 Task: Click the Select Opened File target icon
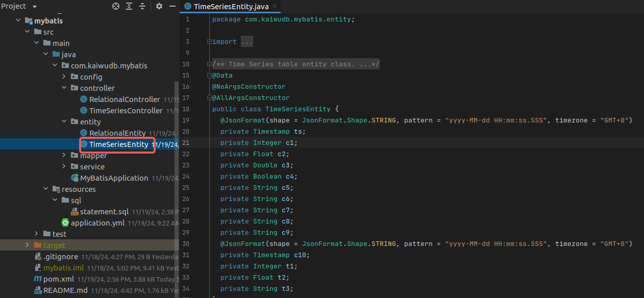tap(116, 6)
